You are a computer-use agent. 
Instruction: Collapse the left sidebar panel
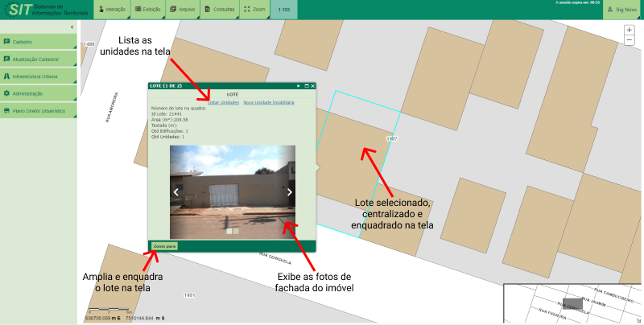(72, 27)
